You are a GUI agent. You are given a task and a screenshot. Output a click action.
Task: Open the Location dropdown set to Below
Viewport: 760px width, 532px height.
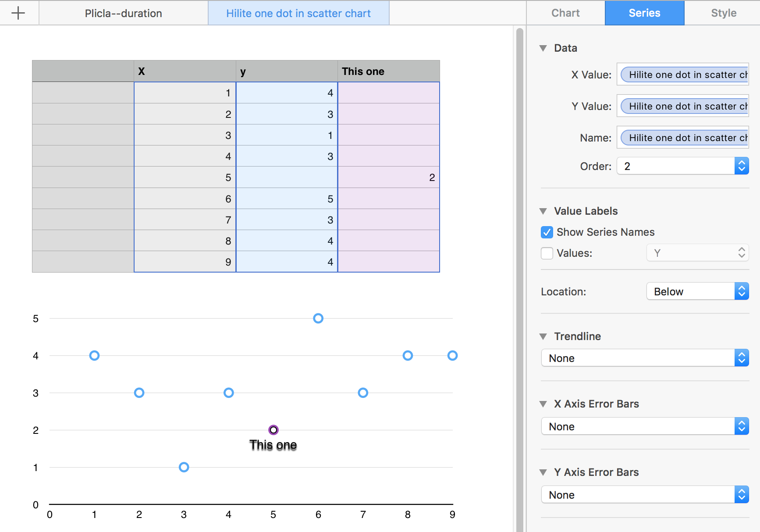pyautogui.click(x=697, y=291)
